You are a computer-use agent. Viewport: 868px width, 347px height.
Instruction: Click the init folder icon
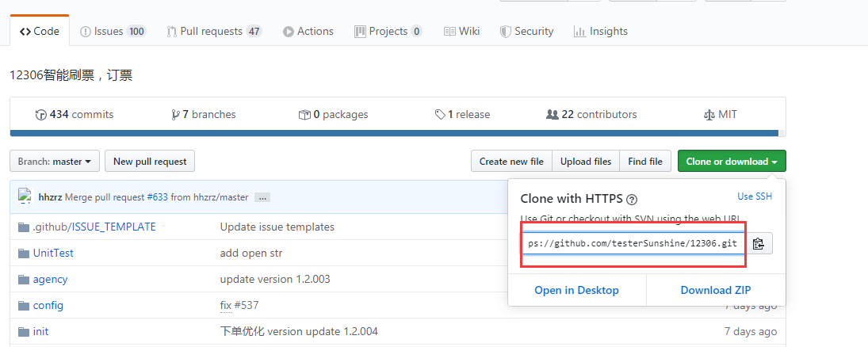23,332
